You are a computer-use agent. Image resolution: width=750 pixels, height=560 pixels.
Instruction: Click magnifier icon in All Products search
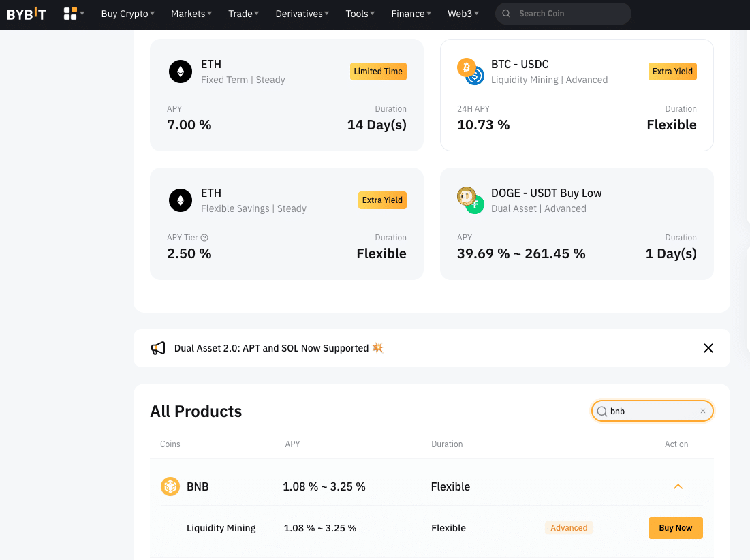[x=602, y=411]
